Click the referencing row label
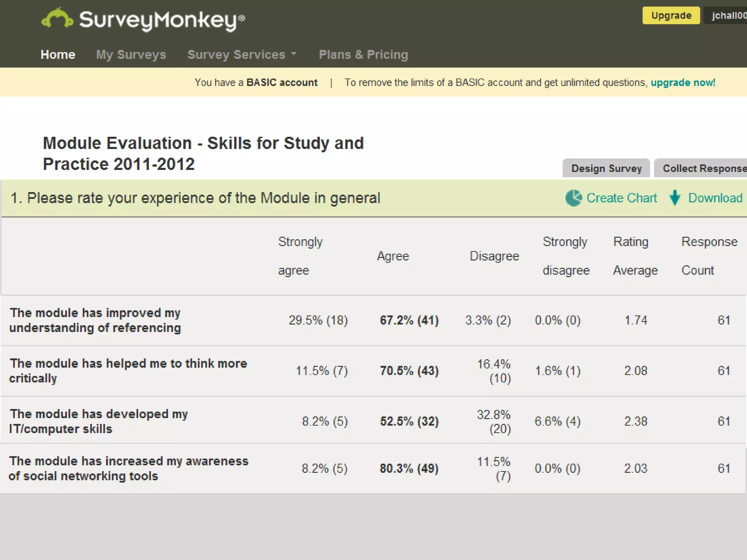The width and height of the screenshot is (747, 560). click(x=95, y=320)
